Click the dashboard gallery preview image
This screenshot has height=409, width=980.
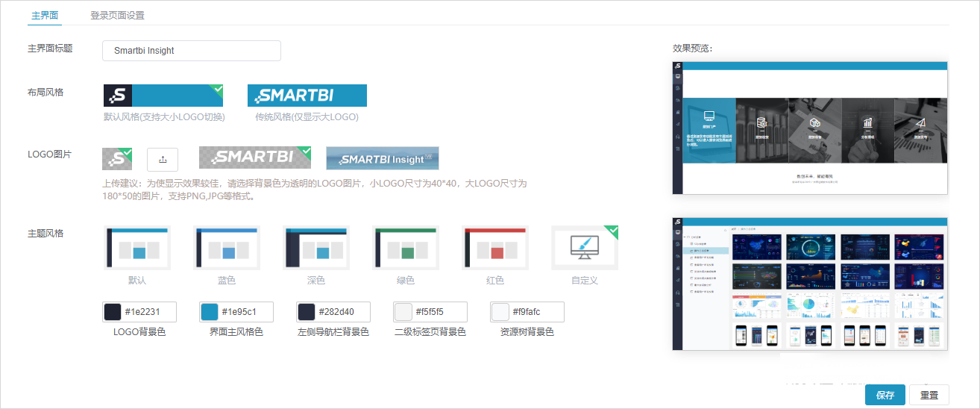tap(810, 284)
